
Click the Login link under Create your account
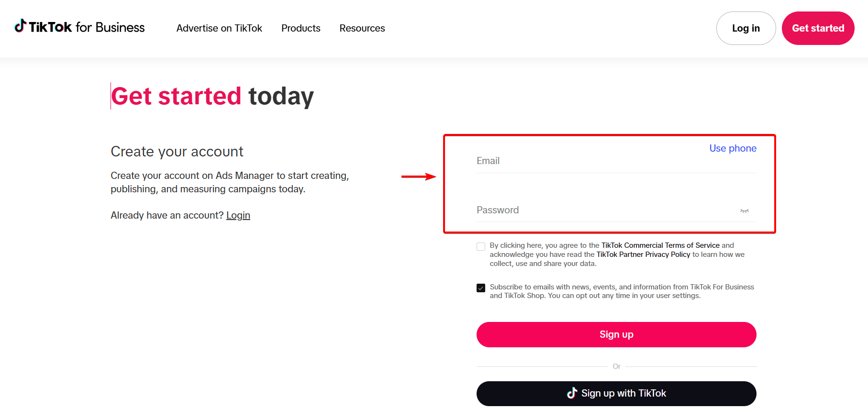238,215
